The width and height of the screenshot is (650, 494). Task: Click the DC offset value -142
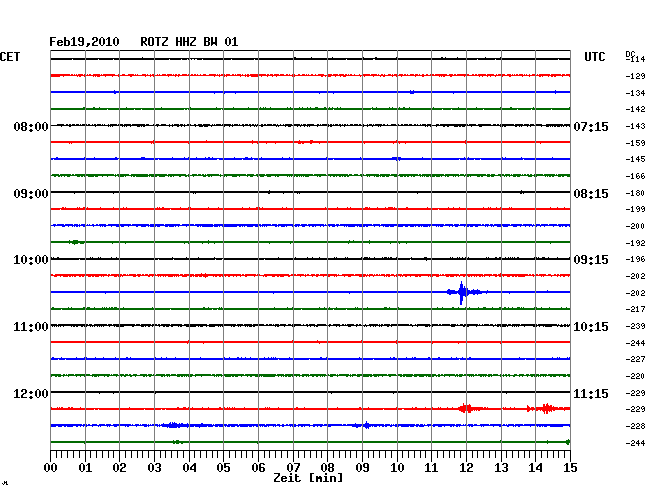(635, 109)
